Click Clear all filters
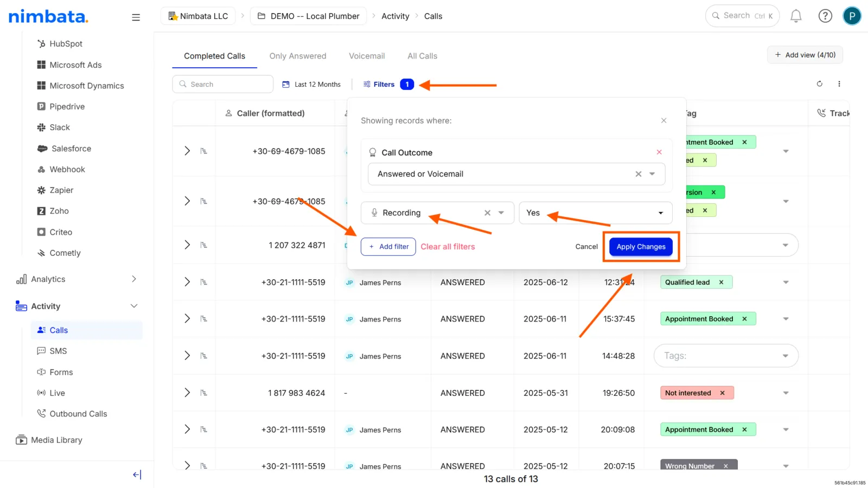The width and height of the screenshot is (868, 488). pyautogui.click(x=448, y=247)
